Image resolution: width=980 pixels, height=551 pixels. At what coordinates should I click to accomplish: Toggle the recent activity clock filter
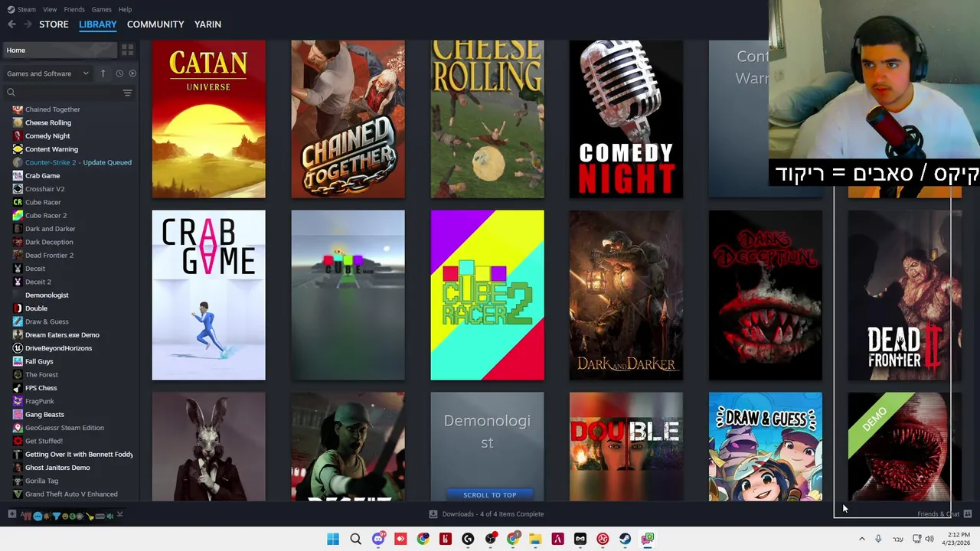119,73
